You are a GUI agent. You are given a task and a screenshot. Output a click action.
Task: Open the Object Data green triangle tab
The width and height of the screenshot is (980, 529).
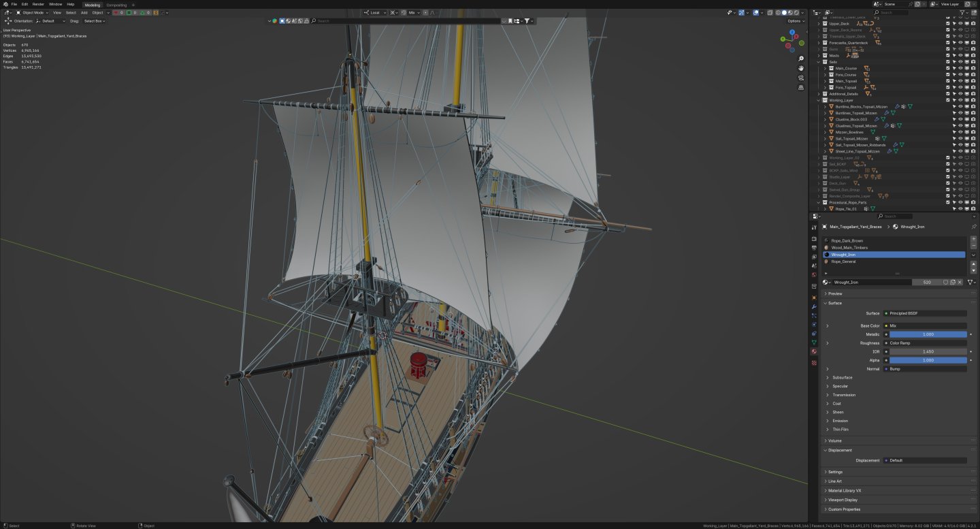coord(814,342)
